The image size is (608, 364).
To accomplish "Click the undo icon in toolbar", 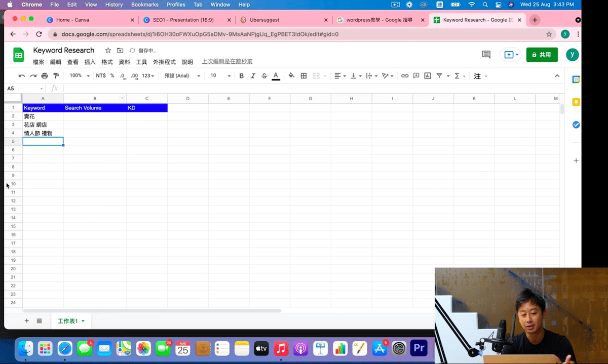I will tap(22, 76).
